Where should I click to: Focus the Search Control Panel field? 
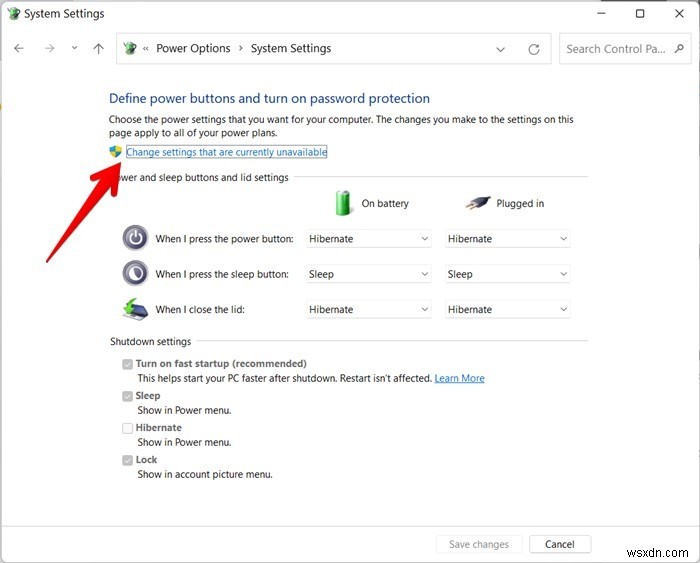pyautogui.click(x=625, y=49)
